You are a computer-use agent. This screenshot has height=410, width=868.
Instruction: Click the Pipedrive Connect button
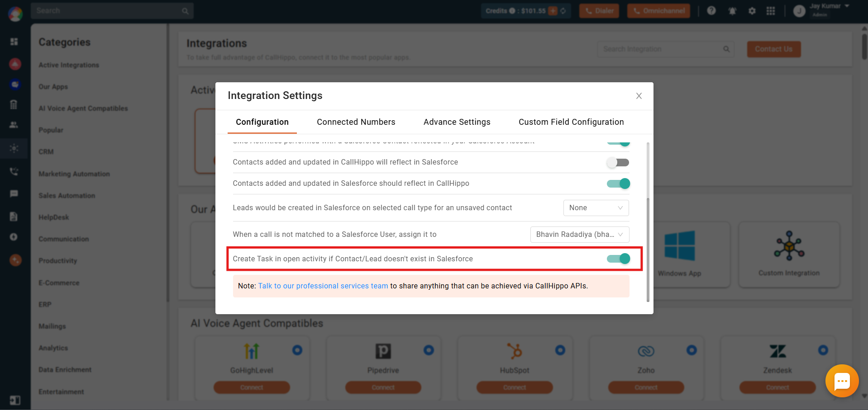[x=383, y=387]
